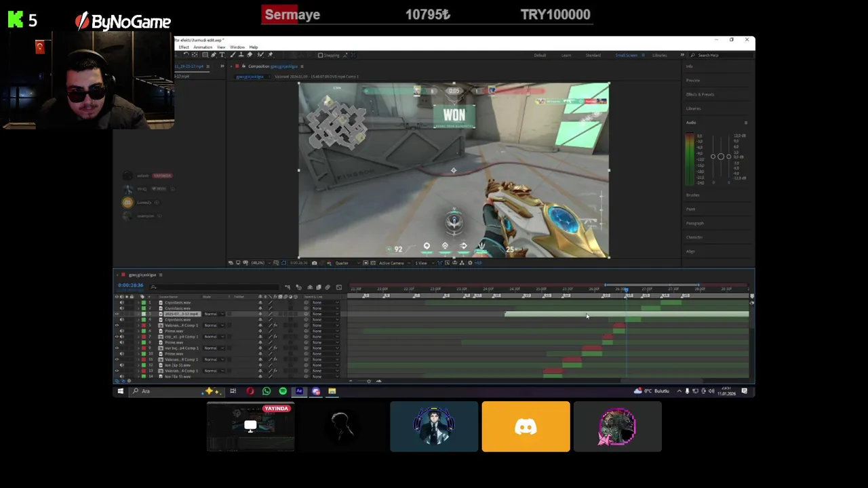Select the Brush tool in the toolbar

pos(233,54)
